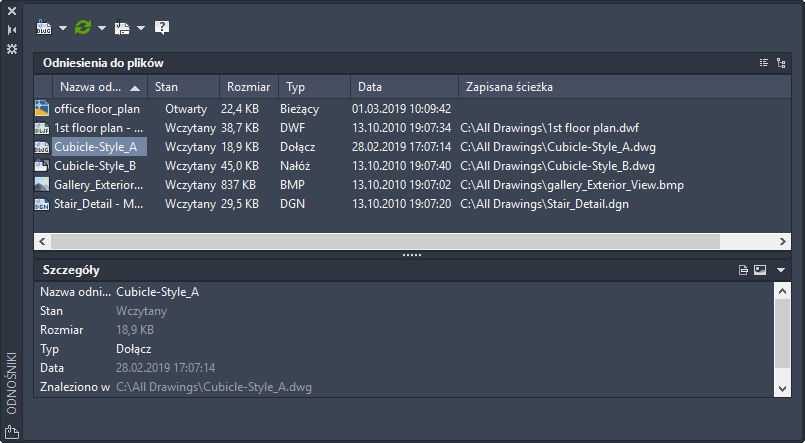Viewport: 805px width, 443px height.
Task: Click the horizontal scrollbar right arrow
Action: [783, 241]
